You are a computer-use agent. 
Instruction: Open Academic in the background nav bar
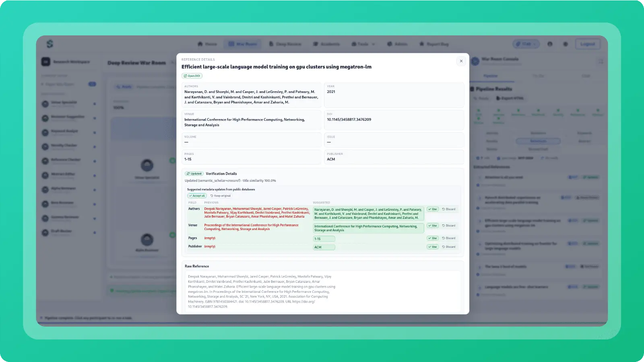tap(326, 44)
